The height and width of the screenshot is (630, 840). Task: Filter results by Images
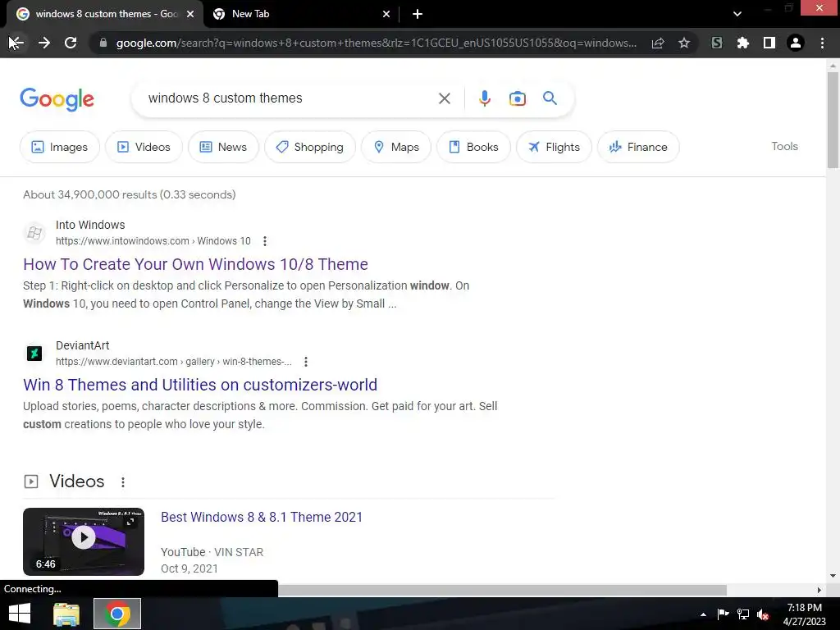[x=59, y=147]
